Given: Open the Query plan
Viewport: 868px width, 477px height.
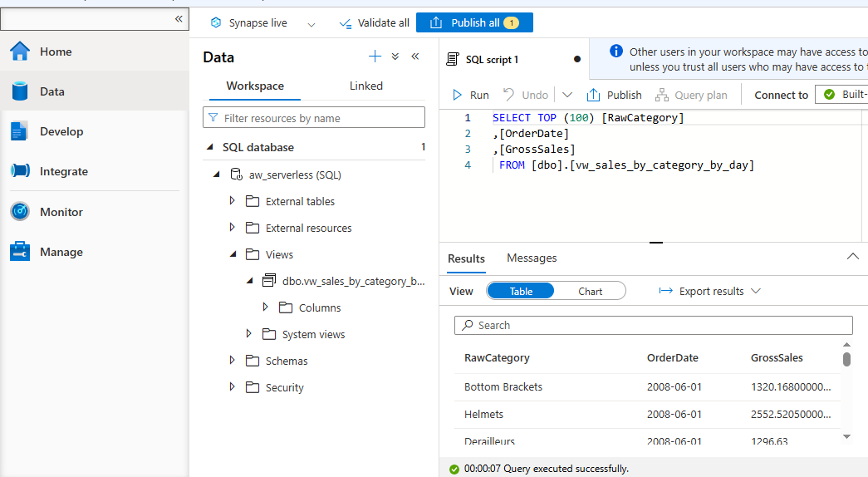Looking at the screenshot, I should (x=691, y=95).
